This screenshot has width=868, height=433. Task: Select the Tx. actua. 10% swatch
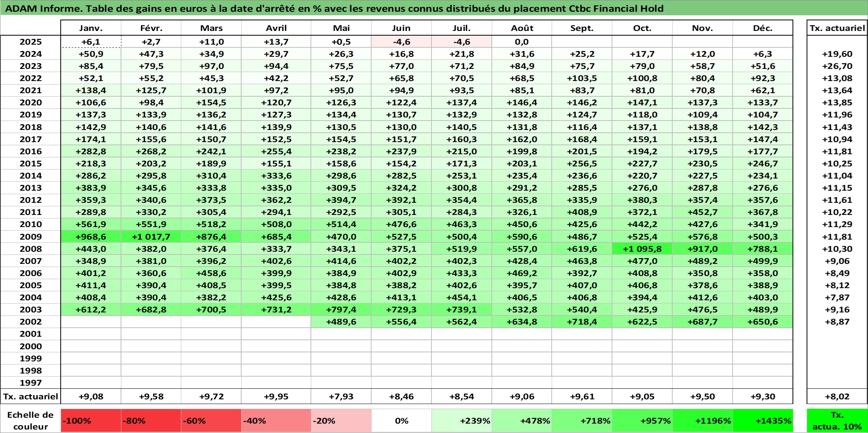[837, 421]
